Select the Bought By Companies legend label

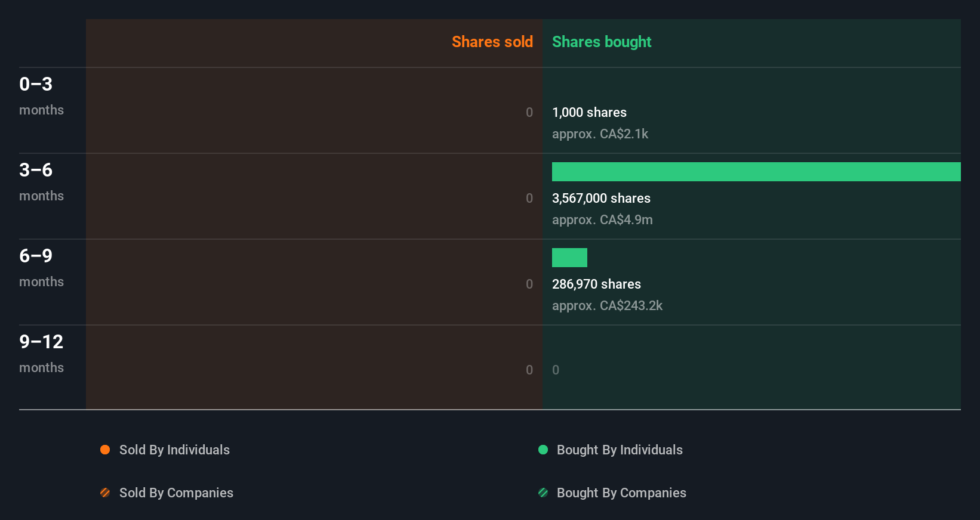pyautogui.click(x=621, y=493)
